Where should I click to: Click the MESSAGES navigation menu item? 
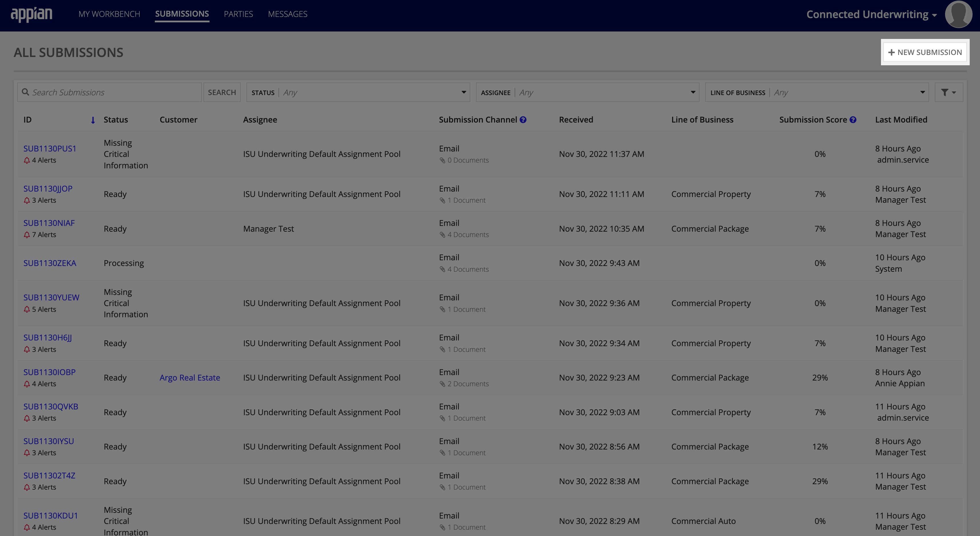288,14
